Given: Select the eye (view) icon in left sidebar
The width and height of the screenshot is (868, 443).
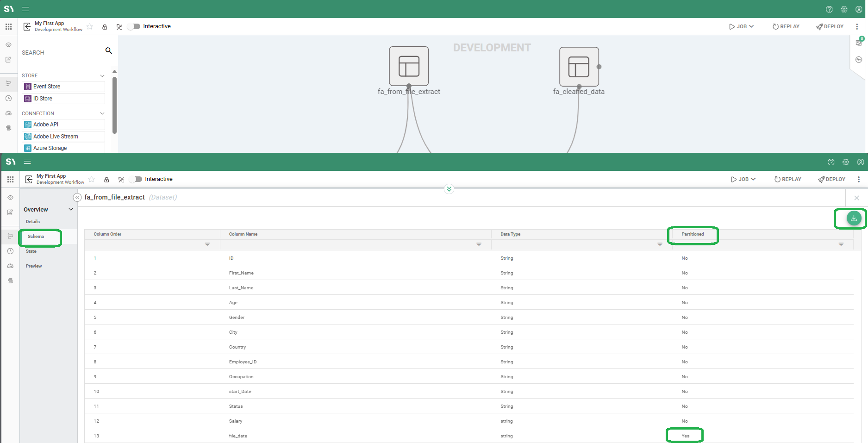Looking at the screenshot, I should tap(8, 44).
